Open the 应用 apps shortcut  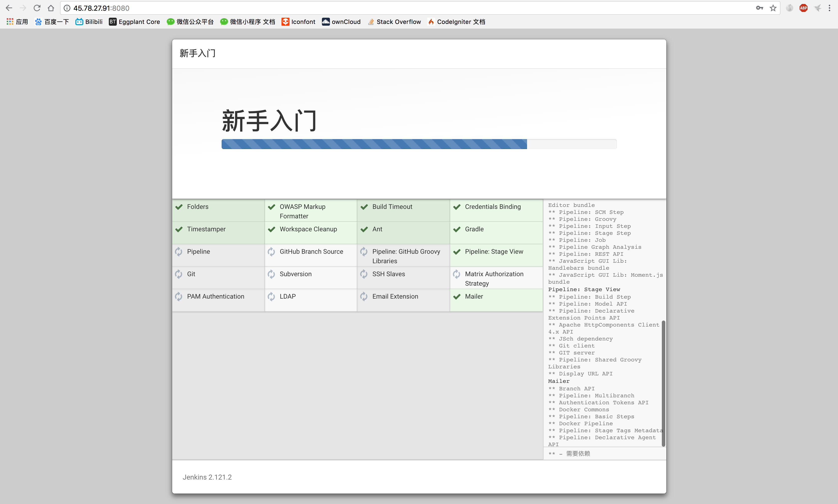click(17, 22)
